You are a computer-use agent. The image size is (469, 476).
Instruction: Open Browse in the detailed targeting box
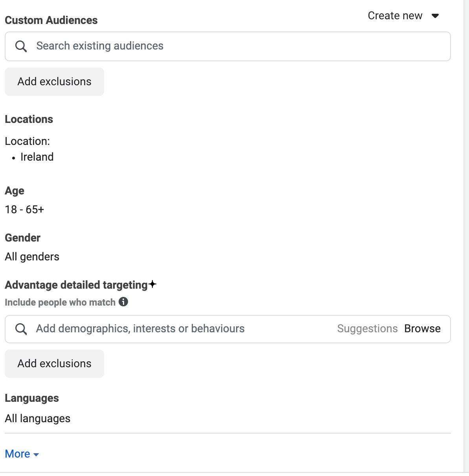coord(422,329)
